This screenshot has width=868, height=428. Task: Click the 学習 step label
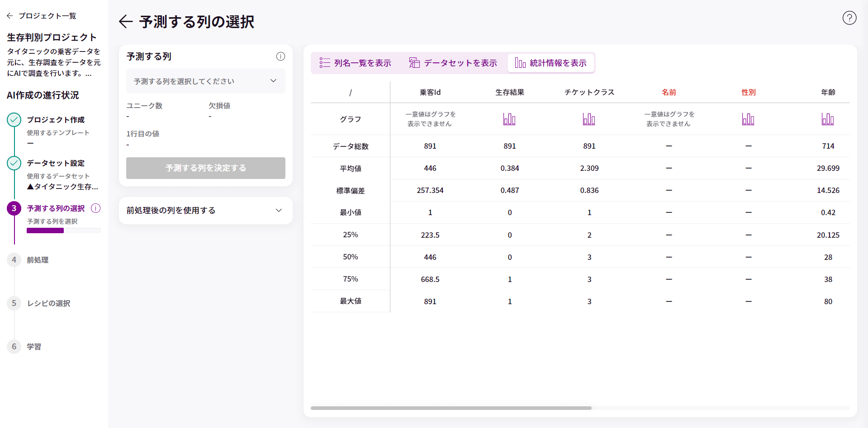[x=34, y=347]
